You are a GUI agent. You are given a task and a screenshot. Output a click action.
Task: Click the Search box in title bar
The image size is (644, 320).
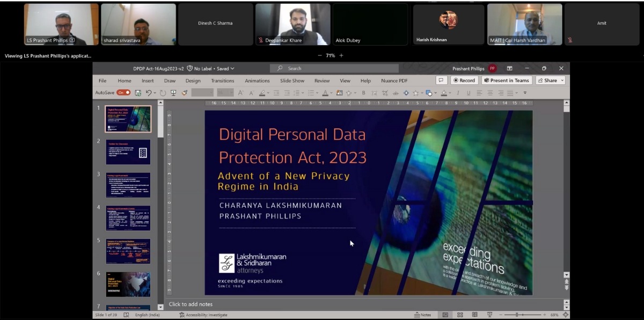(334, 69)
